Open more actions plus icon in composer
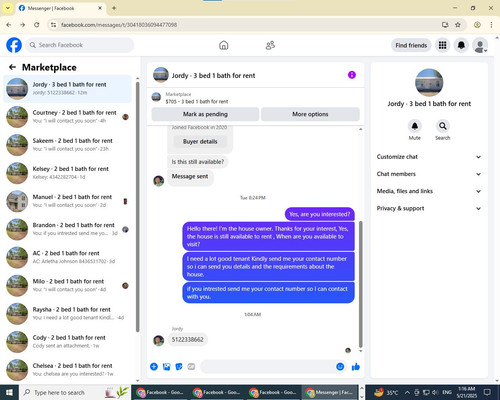500x400 pixels. [x=154, y=367]
